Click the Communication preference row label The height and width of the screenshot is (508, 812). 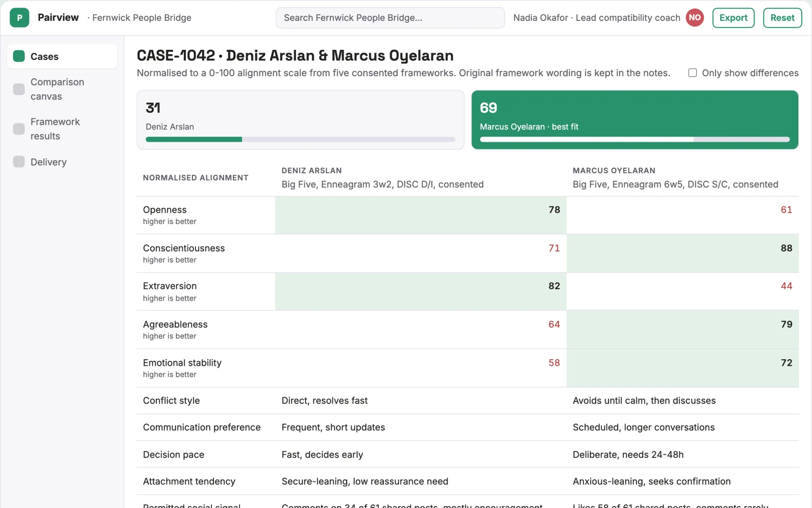[201, 427]
